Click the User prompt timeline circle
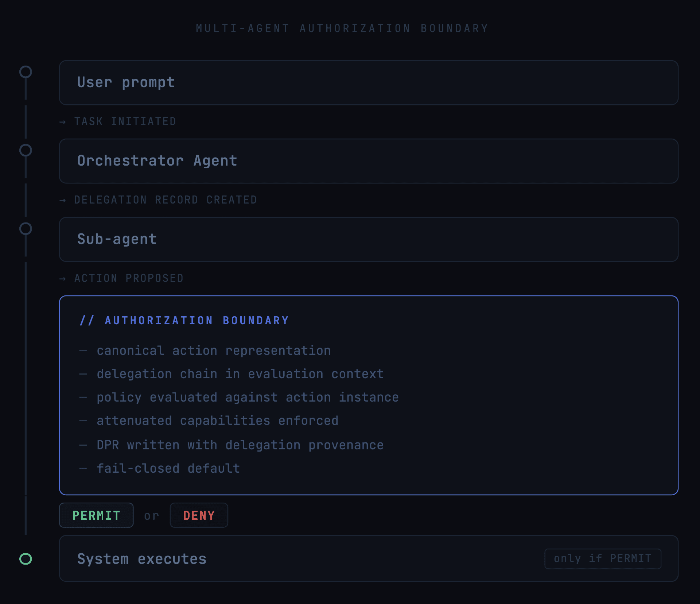 coord(26,72)
